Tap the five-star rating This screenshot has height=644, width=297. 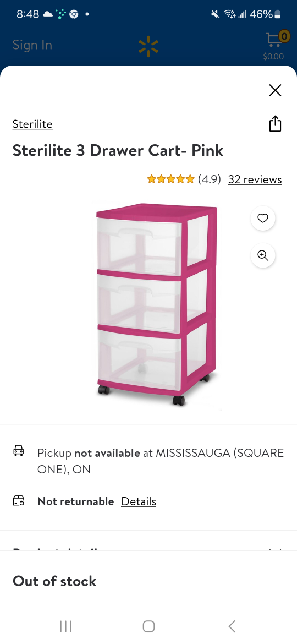(x=170, y=179)
